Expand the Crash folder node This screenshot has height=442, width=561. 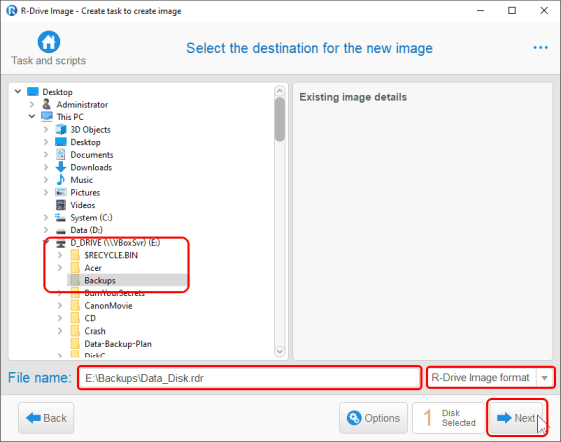tap(60, 331)
